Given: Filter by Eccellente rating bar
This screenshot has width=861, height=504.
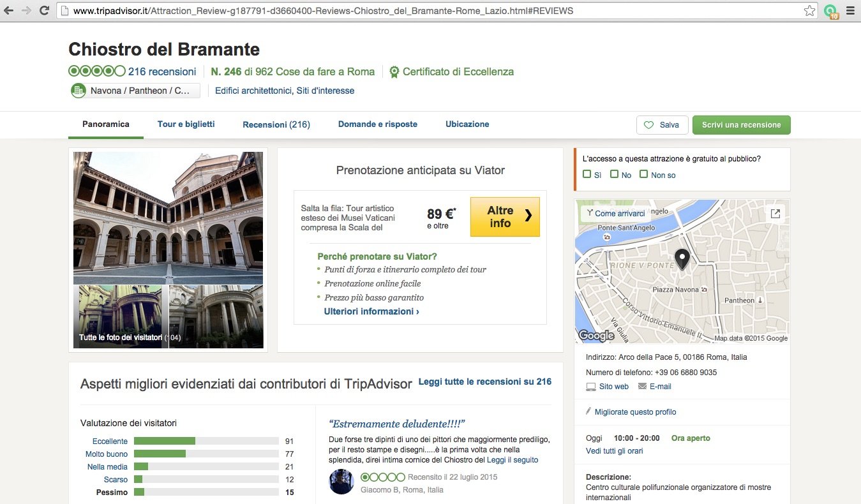Looking at the screenshot, I should [x=206, y=441].
